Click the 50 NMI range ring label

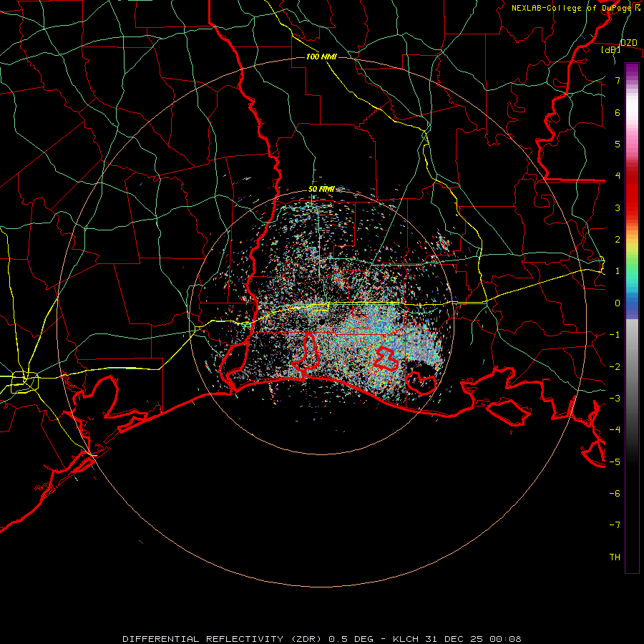[x=321, y=190]
